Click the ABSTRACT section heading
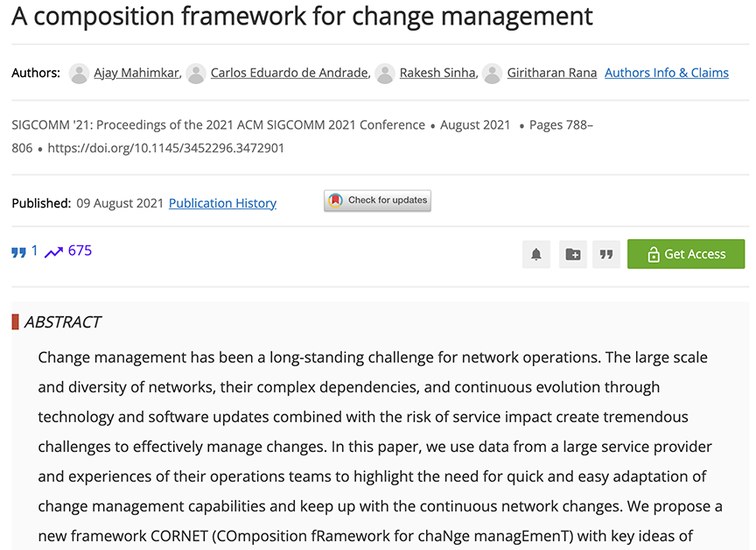Image resolution: width=756 pixels, height=550 pixels. coord(63,321)
